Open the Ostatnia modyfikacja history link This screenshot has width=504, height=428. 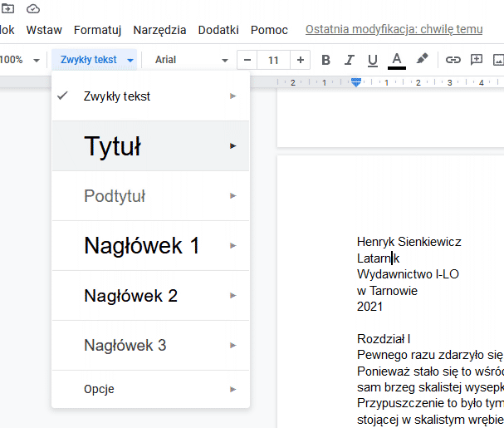394,30
